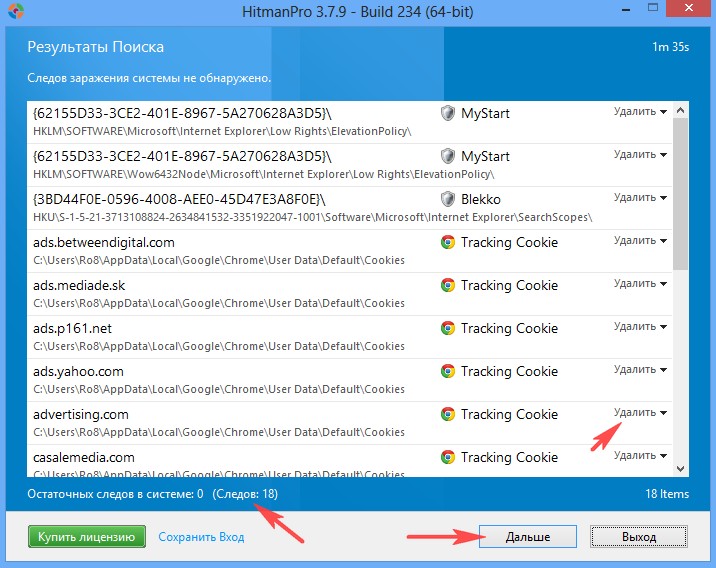Click the scrollbar down arrow
This screenshot has height=568, width=716.
680,469
